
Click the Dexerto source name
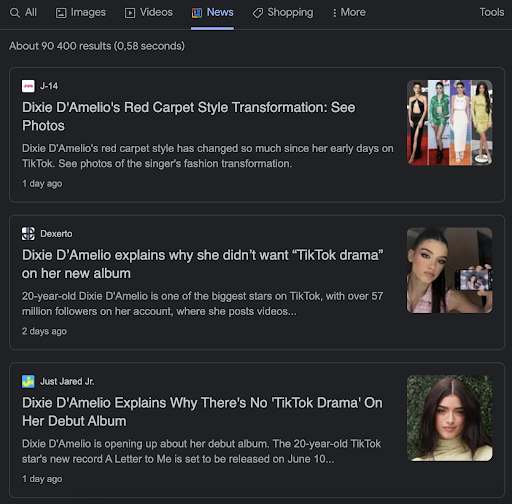56,234
